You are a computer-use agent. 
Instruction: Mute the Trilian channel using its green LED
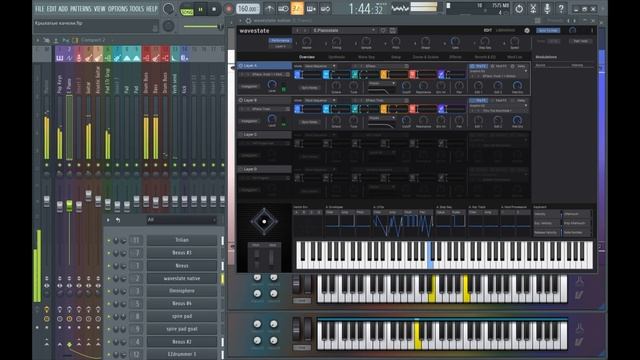coord(109,240)
